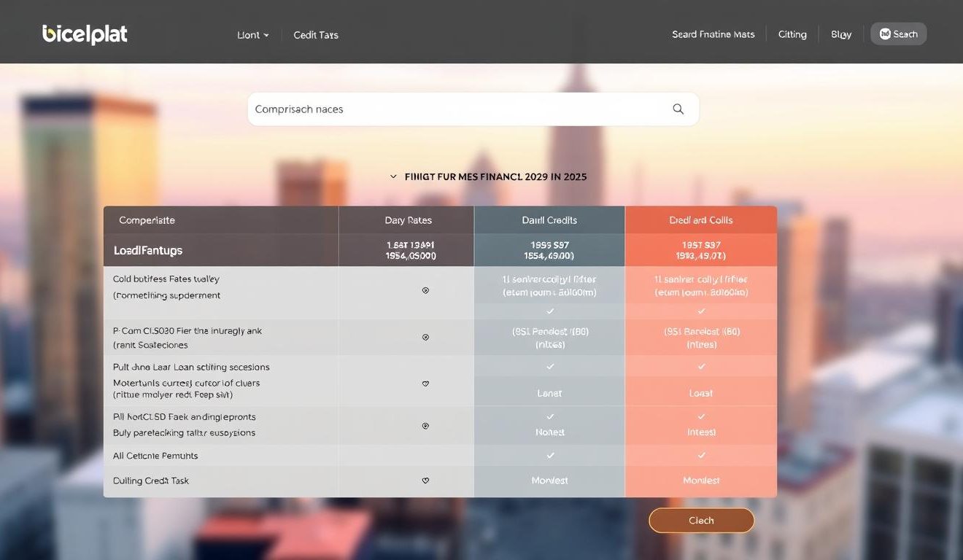963x560 pixels.
Task: Click Daril Credits checkmark for Pult dhne Laar Loan
Action: pyautogui.click(x=550, y=367)
